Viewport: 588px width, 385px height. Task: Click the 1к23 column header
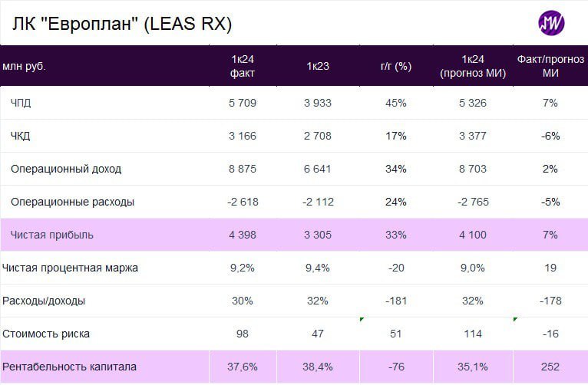pos(317,66)
